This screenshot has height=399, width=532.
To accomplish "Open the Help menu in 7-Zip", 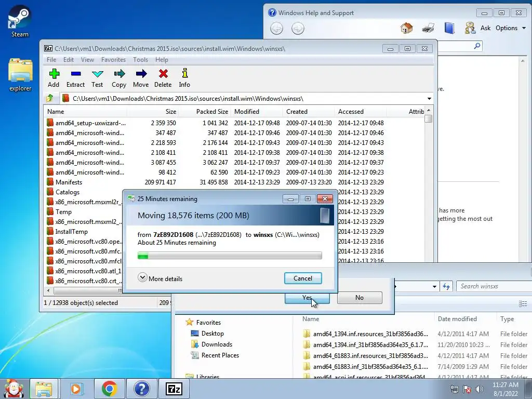I will point(162,60).
